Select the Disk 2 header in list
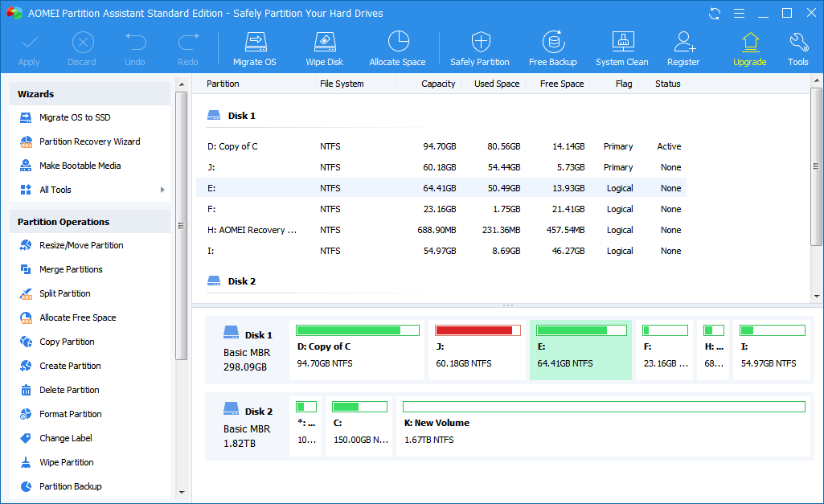 pos(232,281)
